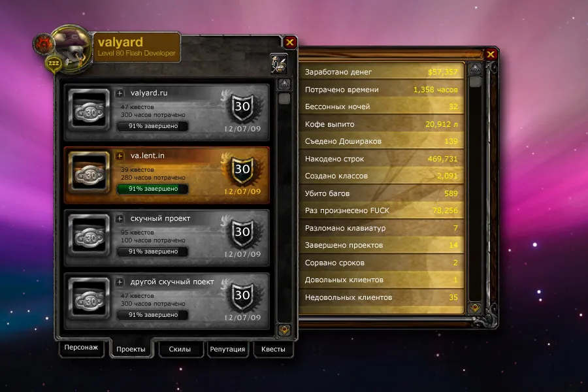Switch to the Персонаж tab

81,348
